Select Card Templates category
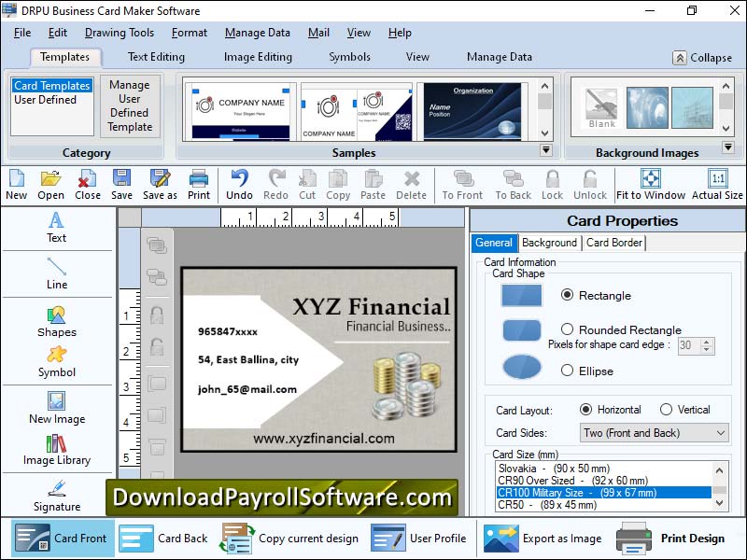The height and width of the screenshot is (560, 747). coord(52,85)
